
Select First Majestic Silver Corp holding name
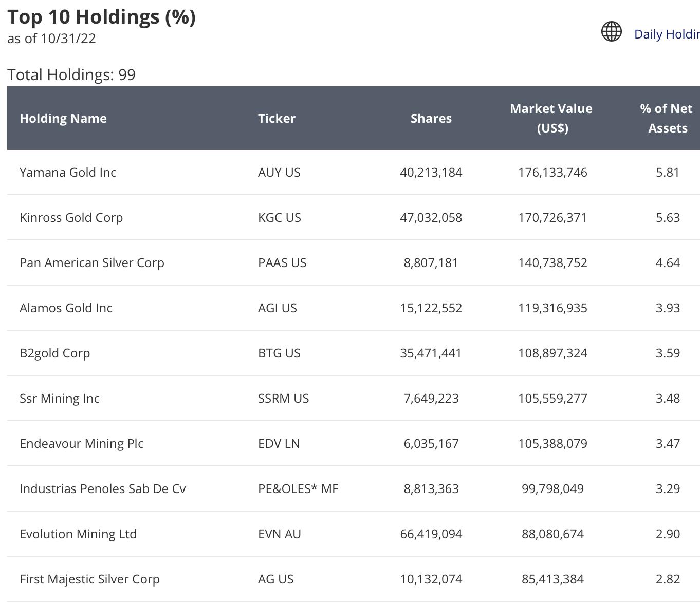[x=89, y=579]
